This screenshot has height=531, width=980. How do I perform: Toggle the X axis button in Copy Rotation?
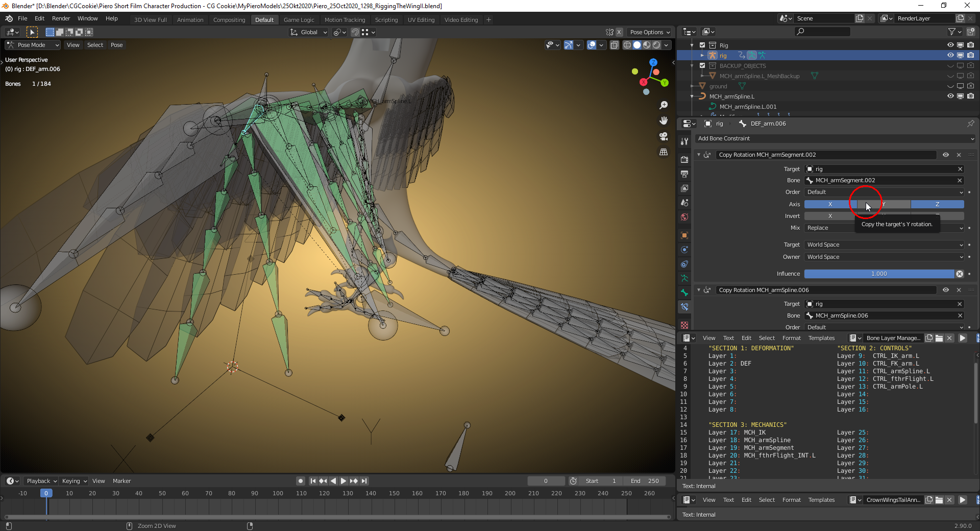pos(830,204)
